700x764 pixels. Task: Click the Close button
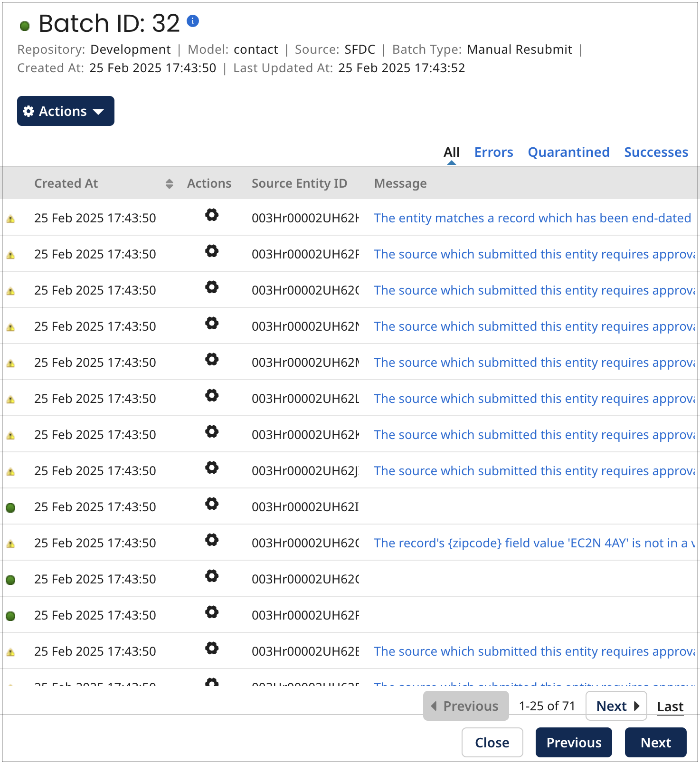point(492,743)
